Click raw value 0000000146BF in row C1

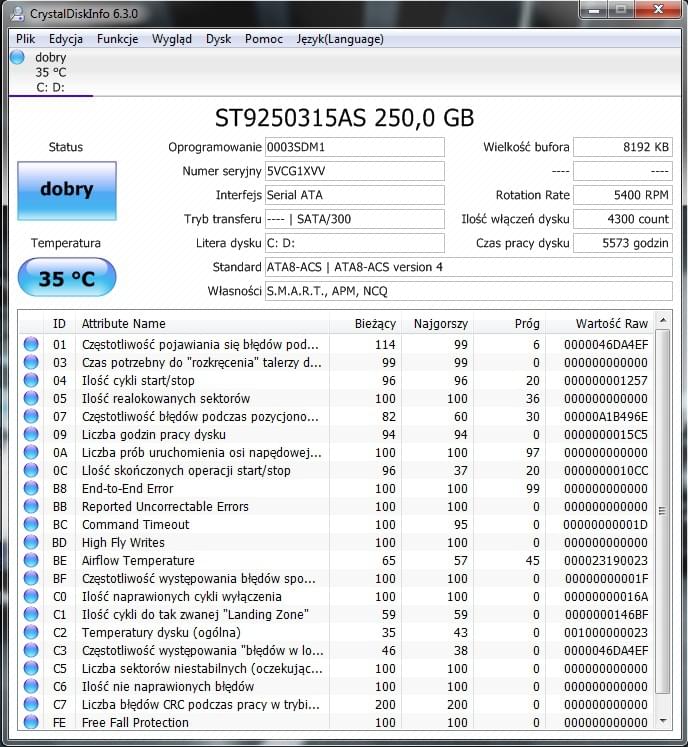tap(607, 615)
